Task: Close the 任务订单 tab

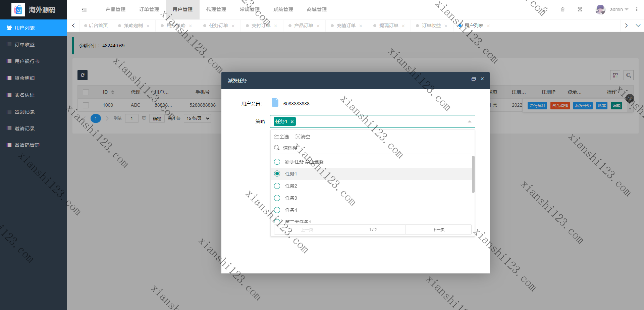Action: 233,26
